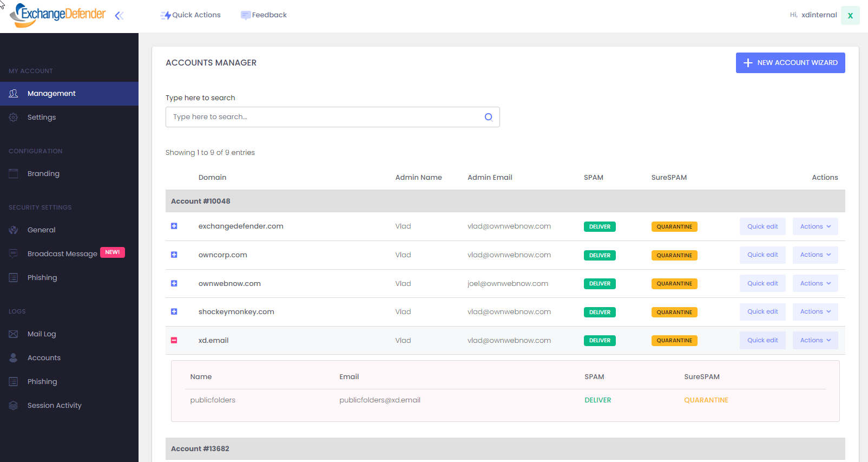This screenshot has height=462, width=868.
Task: Click the xdinternal user avatar
Action: [x=850, y=16]
